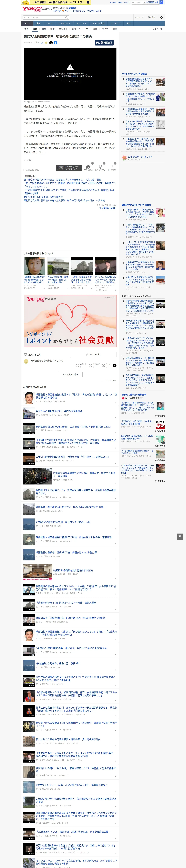Open 記事に関する報告 link
Image resolution: width=186 pixels, height=868 pixels.
32,170
